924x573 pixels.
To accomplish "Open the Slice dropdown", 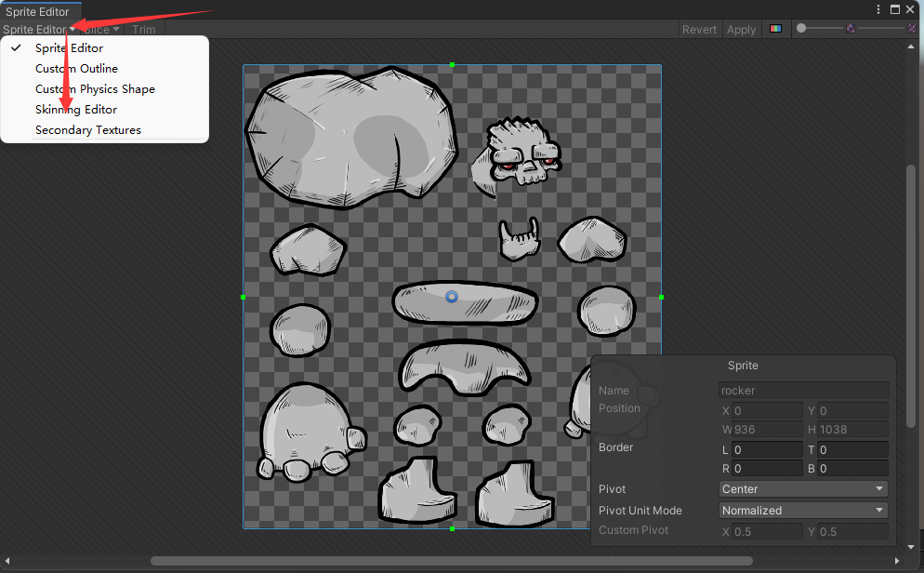I will click(x=99, y=29).
